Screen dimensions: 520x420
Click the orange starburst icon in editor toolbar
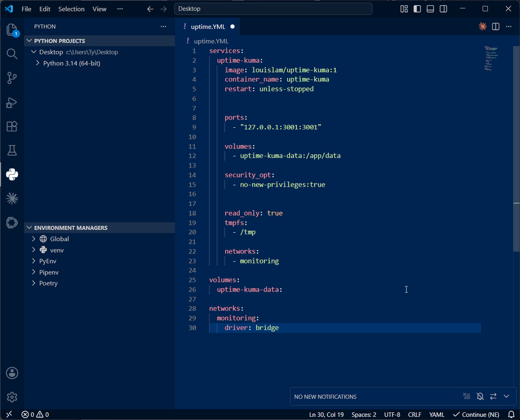[483, 27]
